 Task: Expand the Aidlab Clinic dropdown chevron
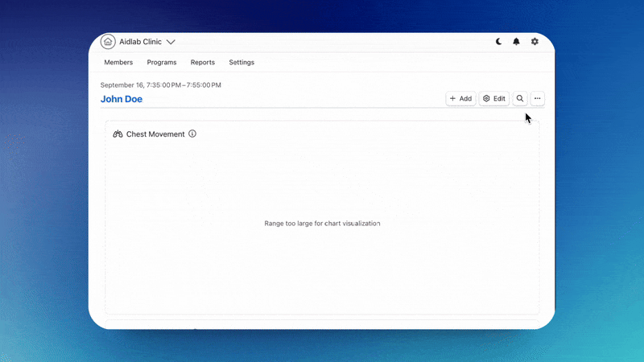(x=171, y=42)
